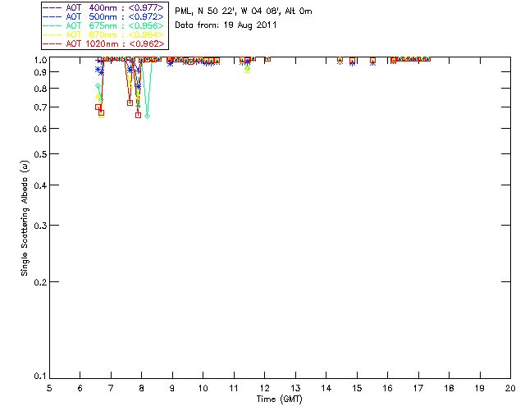Click the 'Data from: 19 Aug 2011' text
This screenshot has height=420, width=525.
226,25
